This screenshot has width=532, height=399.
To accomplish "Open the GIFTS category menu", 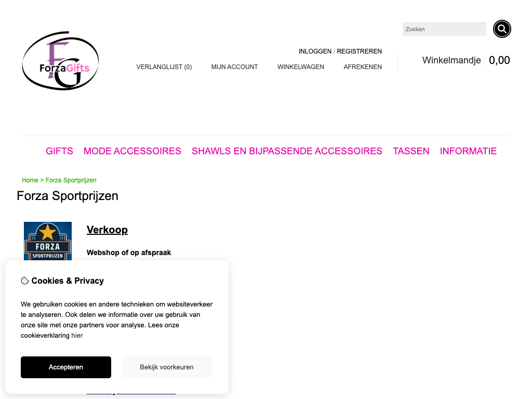I will [x=59, y=151].
